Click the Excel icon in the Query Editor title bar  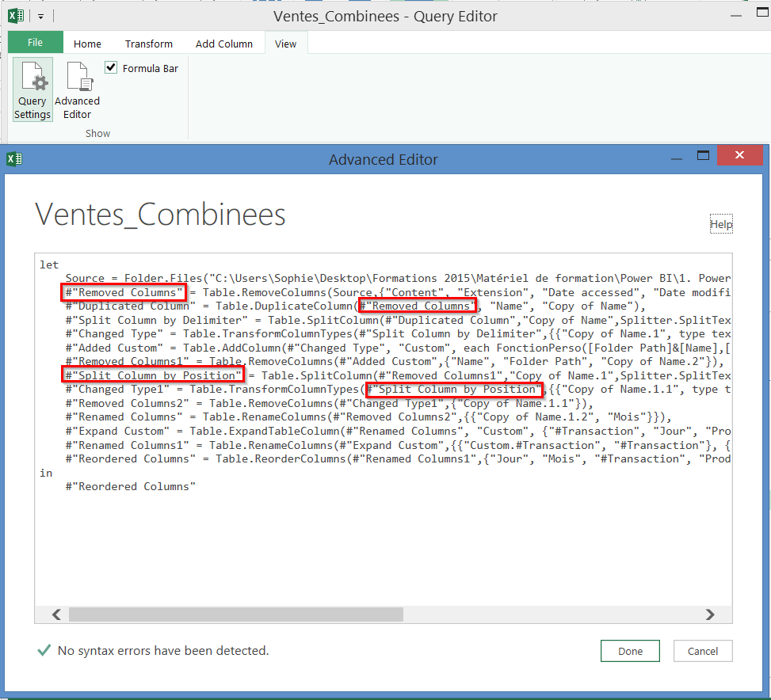click(x=14, y=16)
